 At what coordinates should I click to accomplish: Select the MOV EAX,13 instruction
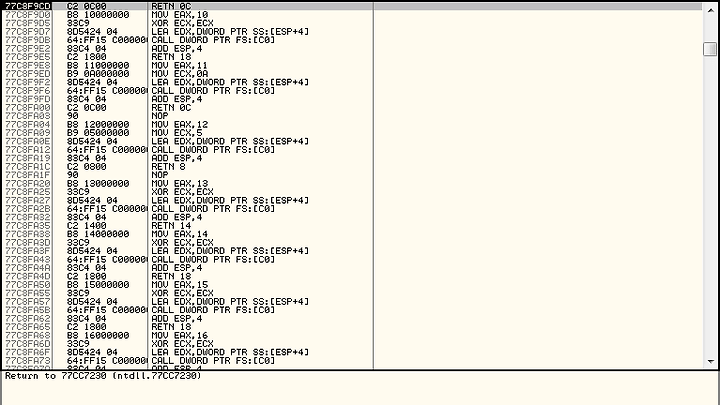[180, 184]
